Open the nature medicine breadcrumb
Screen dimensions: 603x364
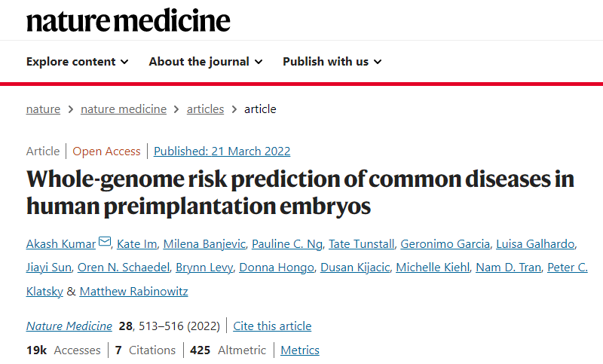pyautogui.click(x=124, y=109)
